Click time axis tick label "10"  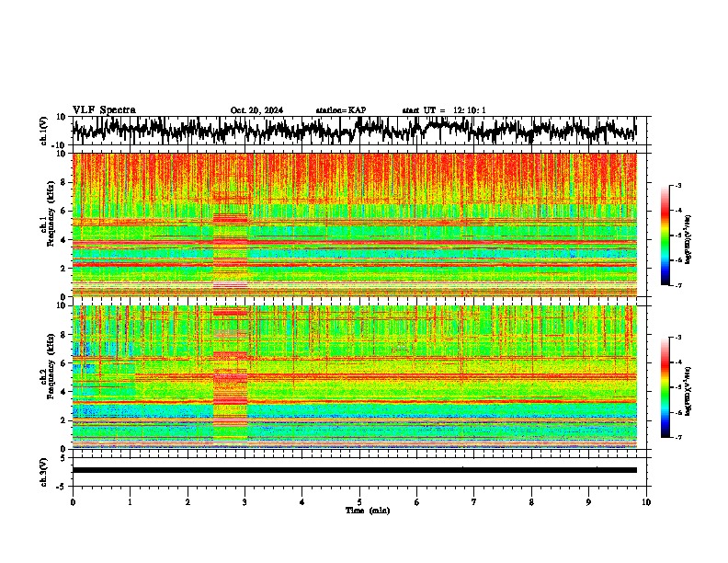click(646, 502)
